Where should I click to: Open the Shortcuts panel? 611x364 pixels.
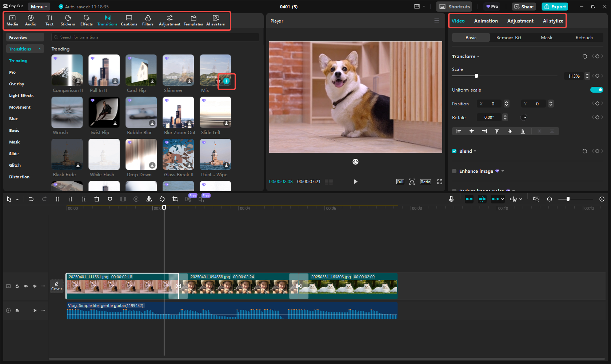(x=454, y=6)
